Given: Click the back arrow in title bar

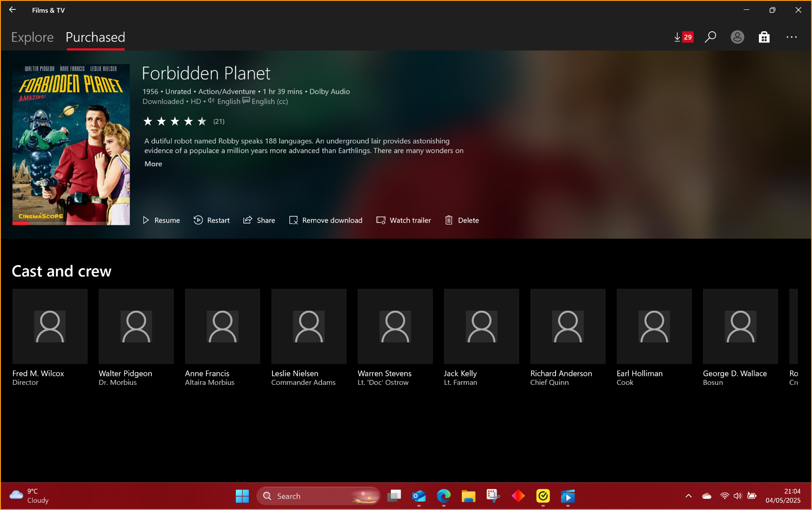Looking at the screenshot, I should point(13,10).
